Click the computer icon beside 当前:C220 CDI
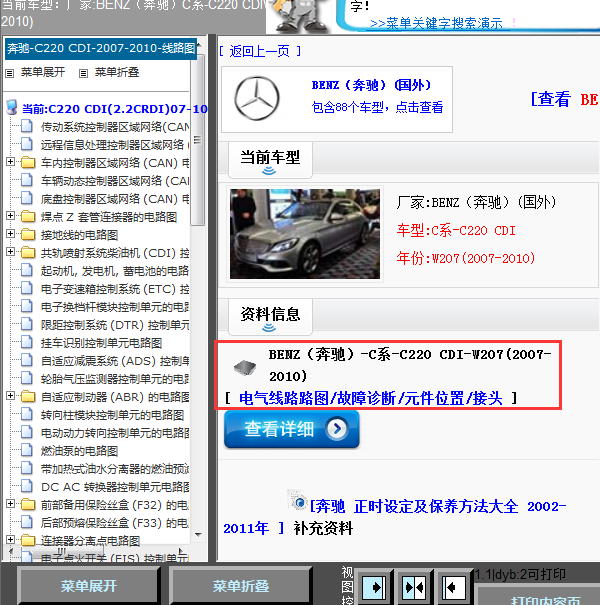 [12, 108]
